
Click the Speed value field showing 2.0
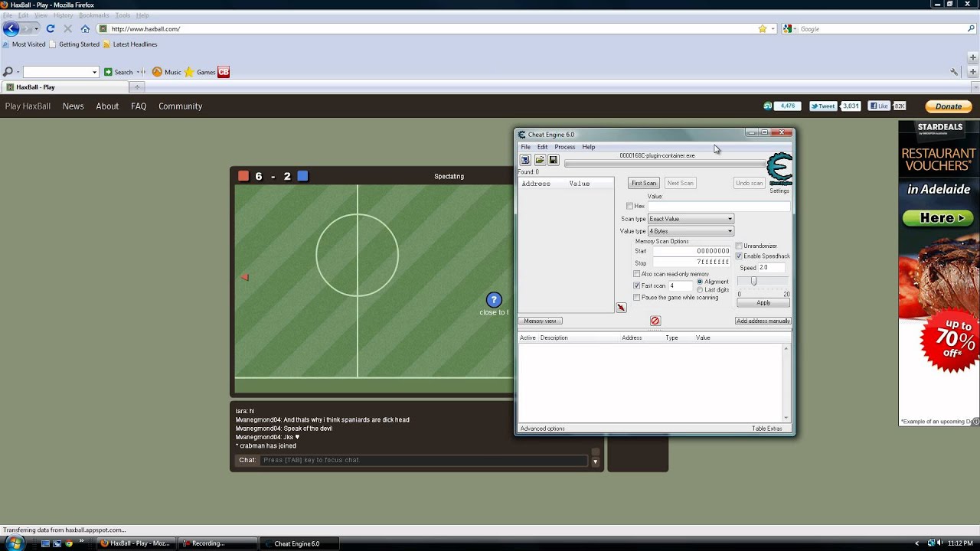[x=771, y=268]
